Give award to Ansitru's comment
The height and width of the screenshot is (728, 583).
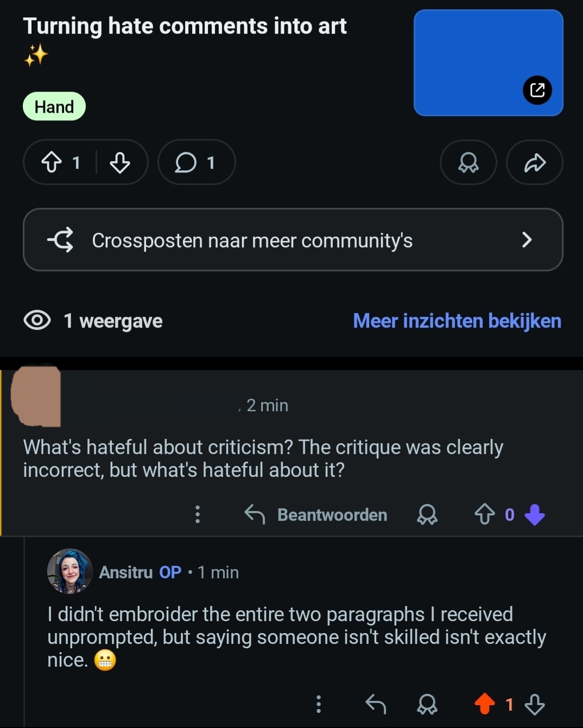click(x=427, y=704)
